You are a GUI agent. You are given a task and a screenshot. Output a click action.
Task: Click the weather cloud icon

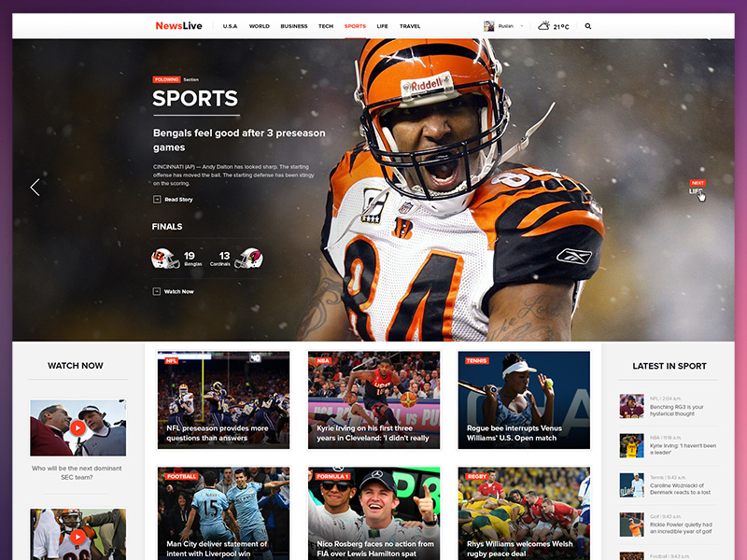tap(543, 26)
